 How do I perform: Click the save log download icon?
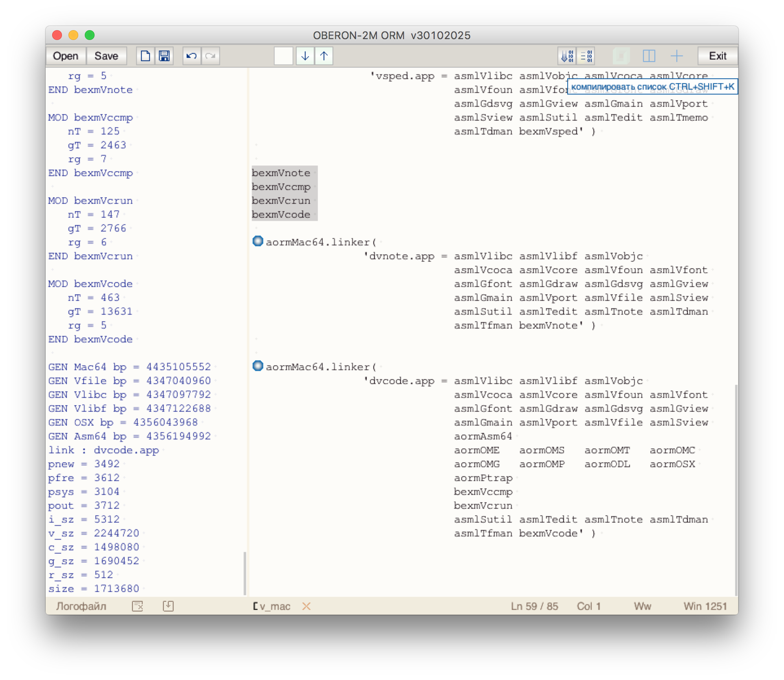pos(168,606)
